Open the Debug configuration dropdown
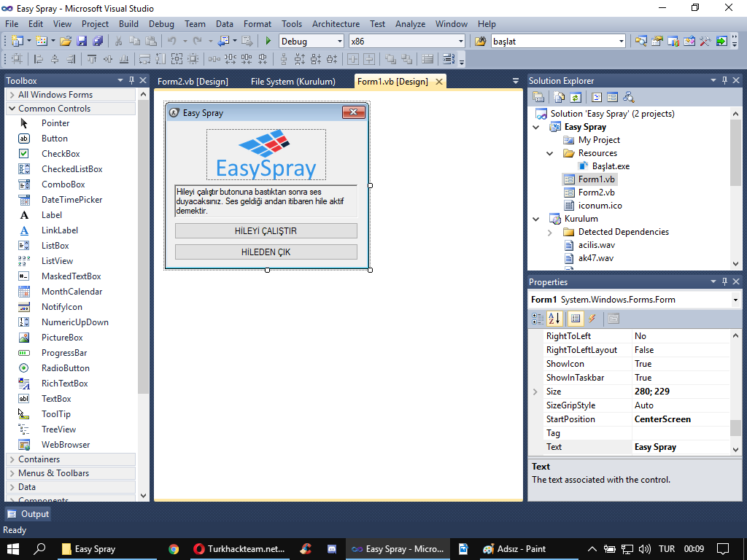 tap(340, 42)
